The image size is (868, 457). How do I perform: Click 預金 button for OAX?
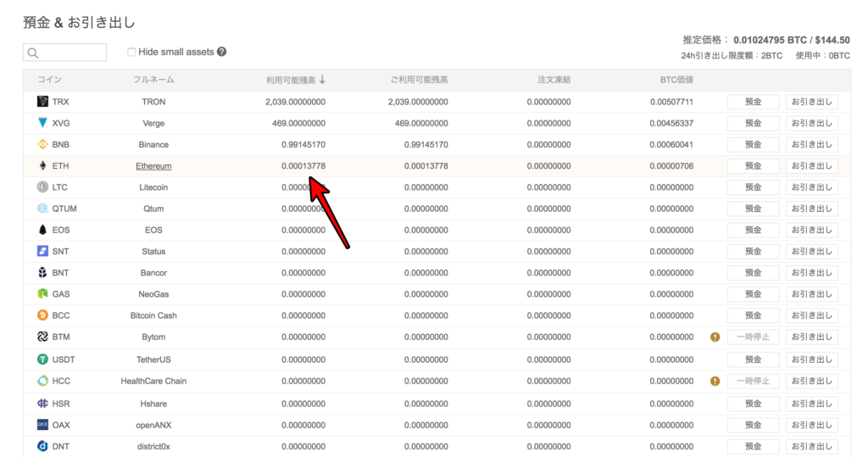753,425
